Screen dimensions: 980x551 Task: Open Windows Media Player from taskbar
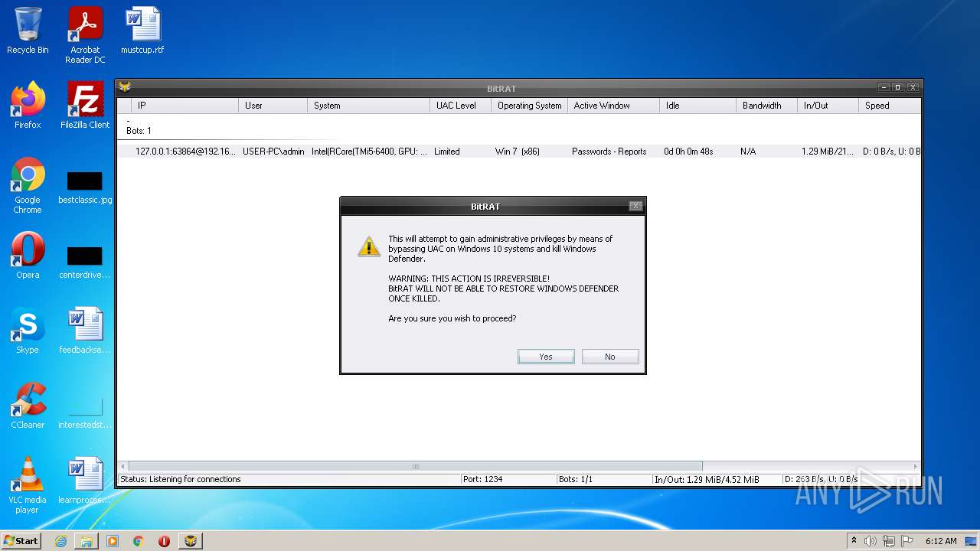point(113,541)
